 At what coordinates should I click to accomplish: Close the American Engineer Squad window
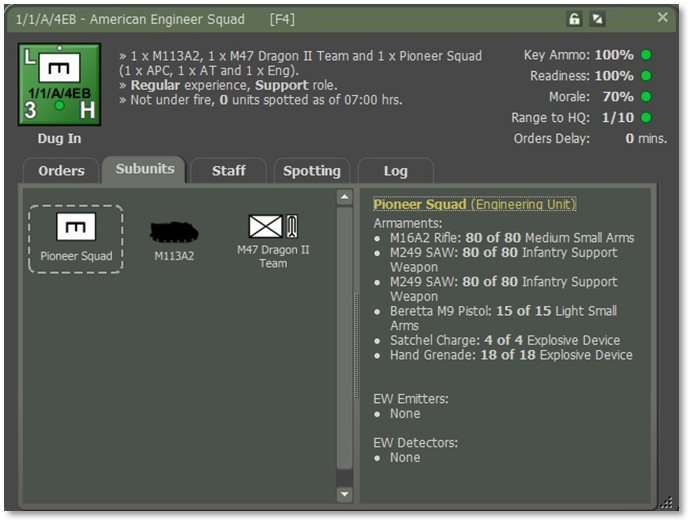tap(662, 18)
